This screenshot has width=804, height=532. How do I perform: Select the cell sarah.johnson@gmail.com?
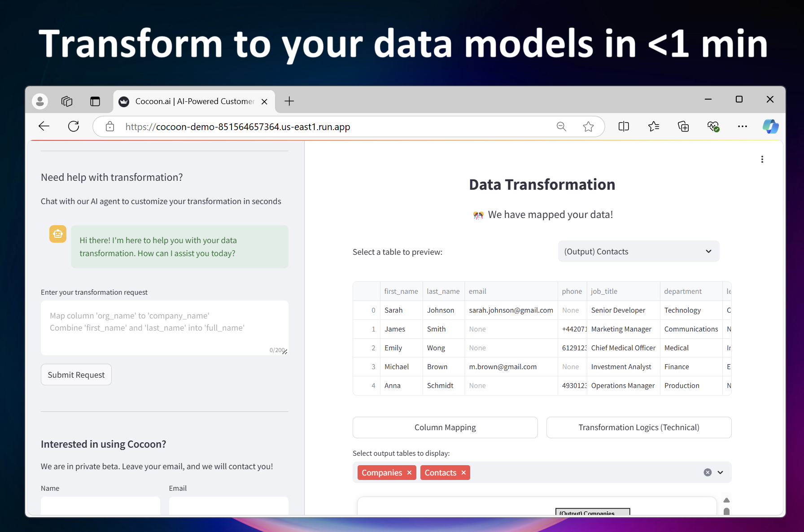511,310
